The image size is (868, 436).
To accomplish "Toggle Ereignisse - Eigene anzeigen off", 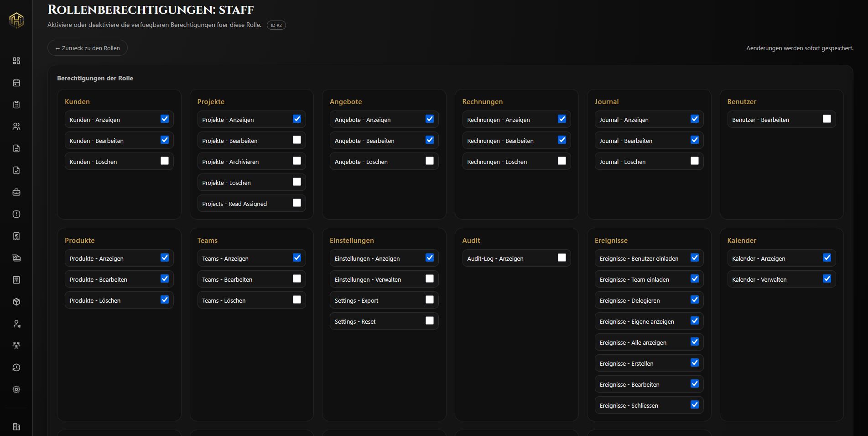I will coord(695,320).
